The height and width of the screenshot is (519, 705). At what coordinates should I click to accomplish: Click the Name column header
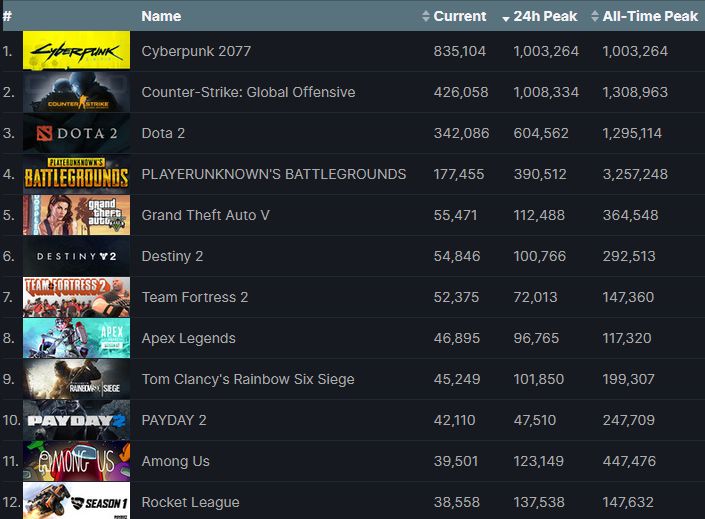pos(161,16)
